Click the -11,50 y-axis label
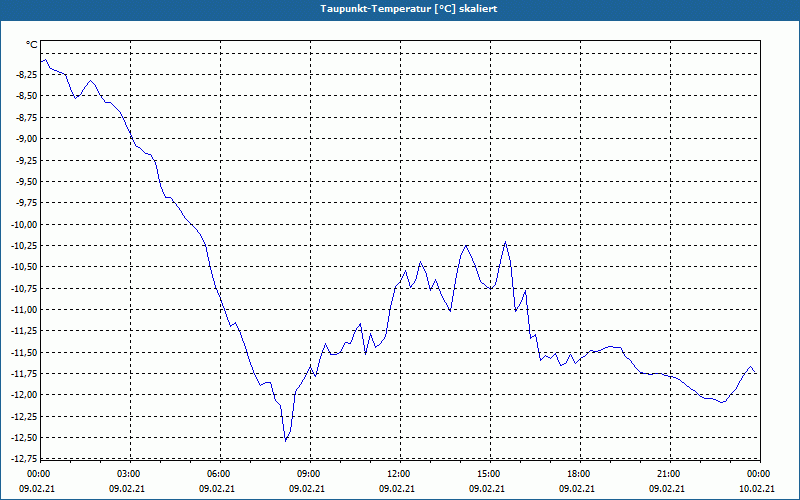Screen dimensions: 800x500 (26, 352)
